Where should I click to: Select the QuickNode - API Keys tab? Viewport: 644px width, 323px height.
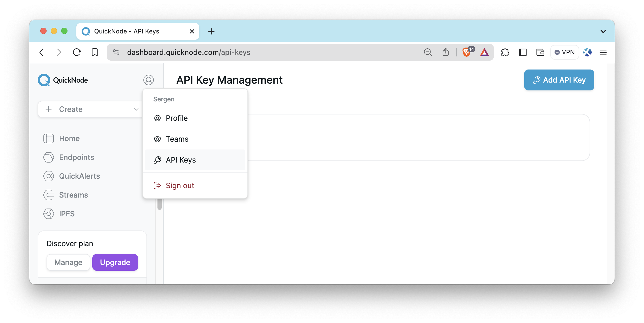tap(138, 31)
